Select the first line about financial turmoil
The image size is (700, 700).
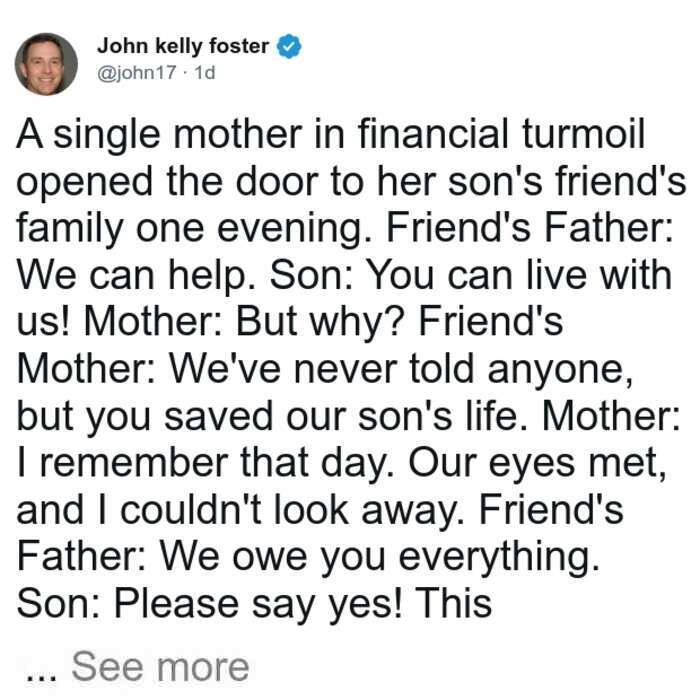331,134
